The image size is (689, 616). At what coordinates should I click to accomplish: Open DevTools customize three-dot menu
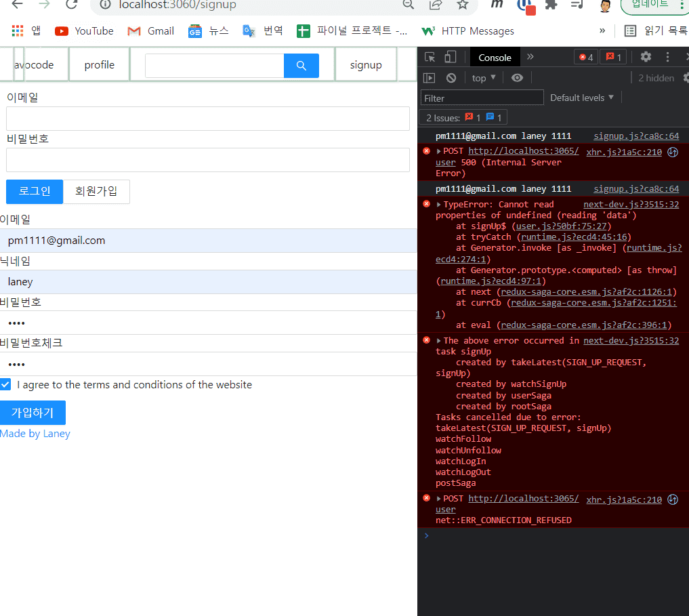tap(667, 57)
